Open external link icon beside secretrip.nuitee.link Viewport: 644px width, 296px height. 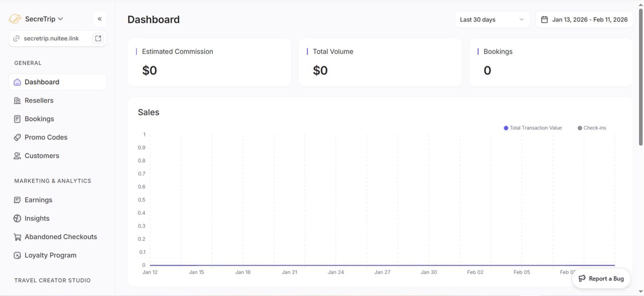pos(98,38)
